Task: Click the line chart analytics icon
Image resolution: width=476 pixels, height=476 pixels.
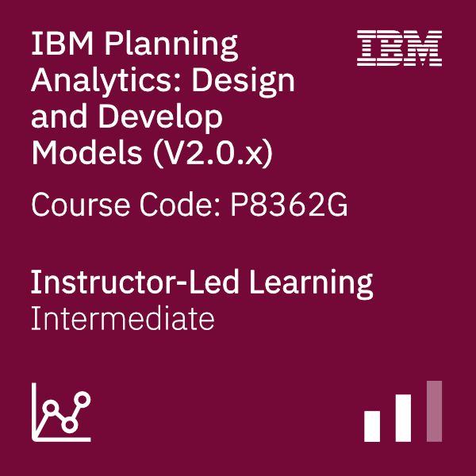Action: [x=61, y=412]
